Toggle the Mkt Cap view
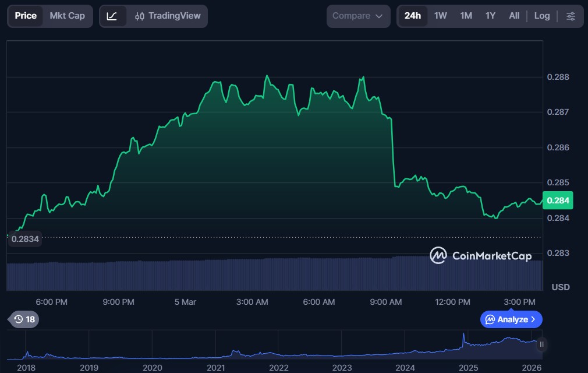 pyautogui.click(x=67, y=16)
